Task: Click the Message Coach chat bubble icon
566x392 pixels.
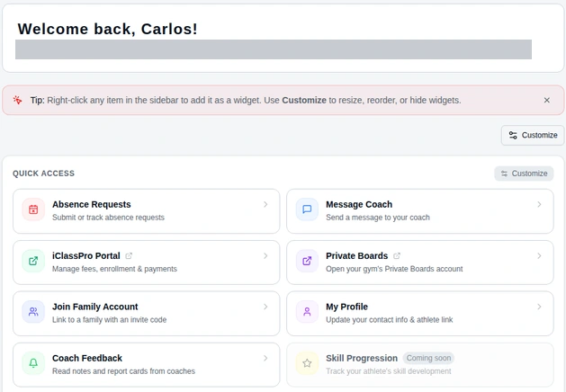Action: tap(307, 209)
